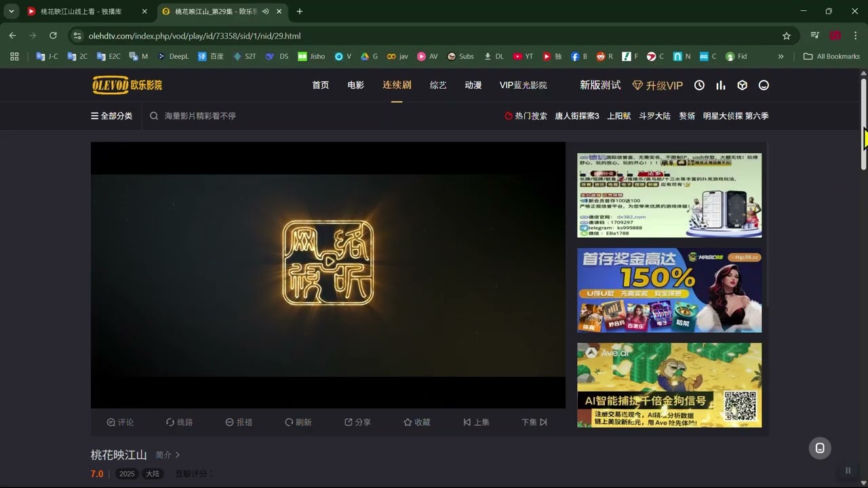Open the S2T bookmark

(x=244, y=56)
